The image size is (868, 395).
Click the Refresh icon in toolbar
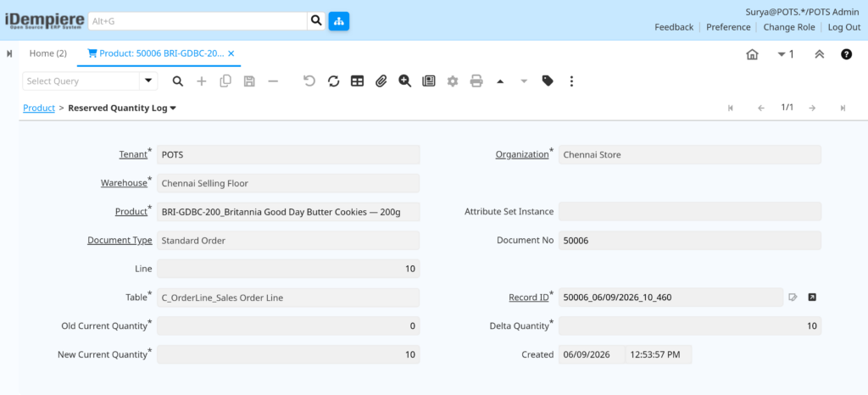333,81
